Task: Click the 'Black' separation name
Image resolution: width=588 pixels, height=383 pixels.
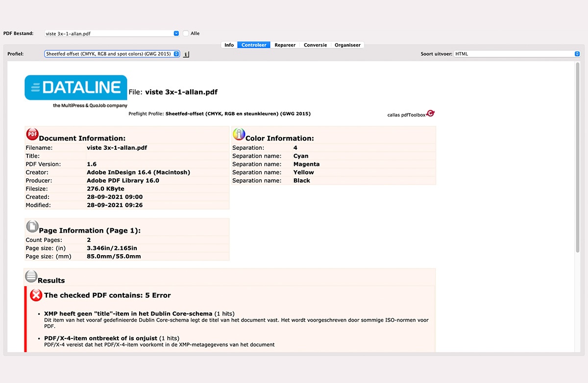Action: tap(302, 180)
